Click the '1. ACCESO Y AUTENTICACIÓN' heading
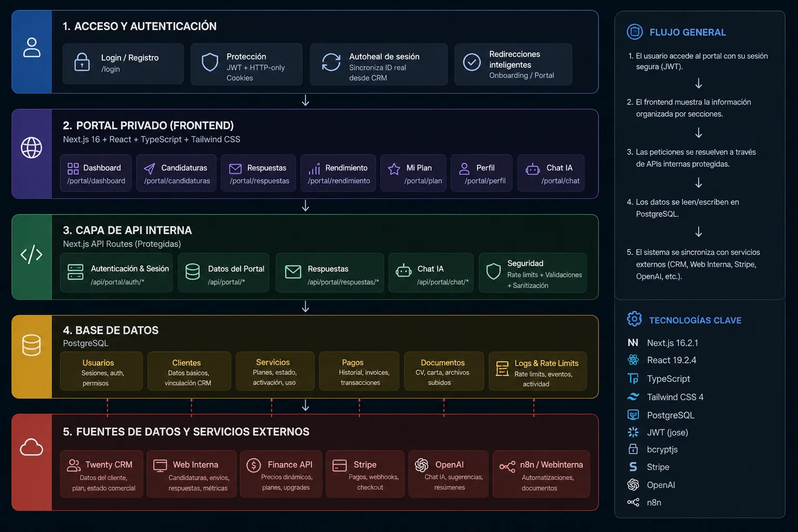The width and height of the screenshot is (798, 532). tap(140, 26)
